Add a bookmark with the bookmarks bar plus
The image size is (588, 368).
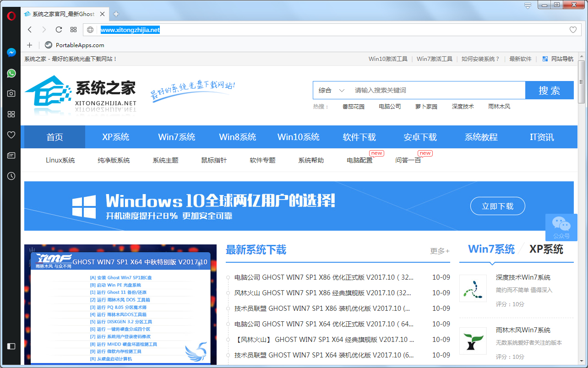[30, 45]
